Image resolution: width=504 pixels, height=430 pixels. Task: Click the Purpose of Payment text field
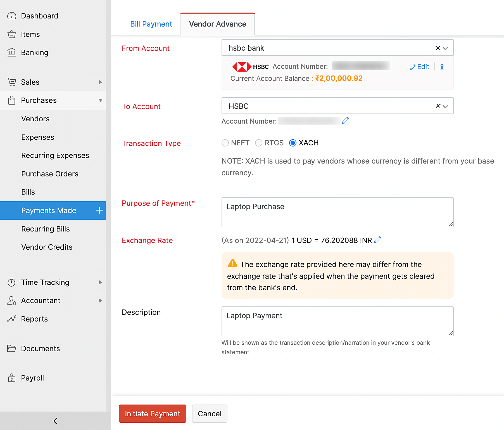337,212
